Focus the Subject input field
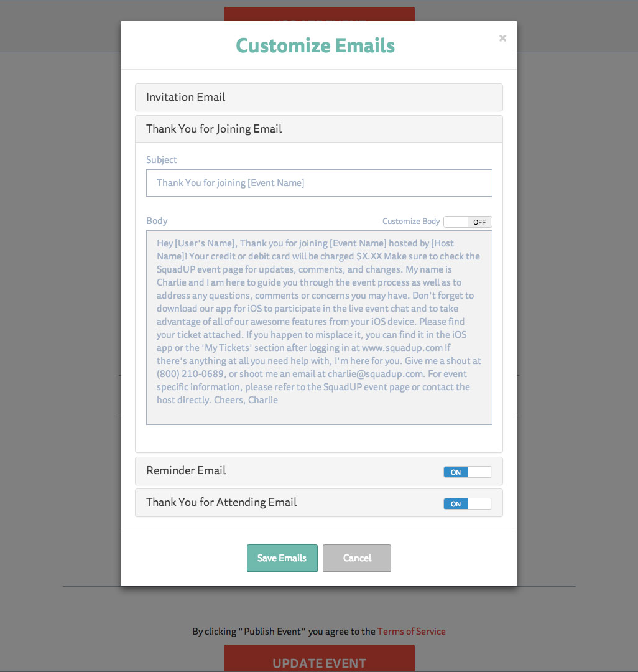The image size is (638, 672). tap(319, 183)
